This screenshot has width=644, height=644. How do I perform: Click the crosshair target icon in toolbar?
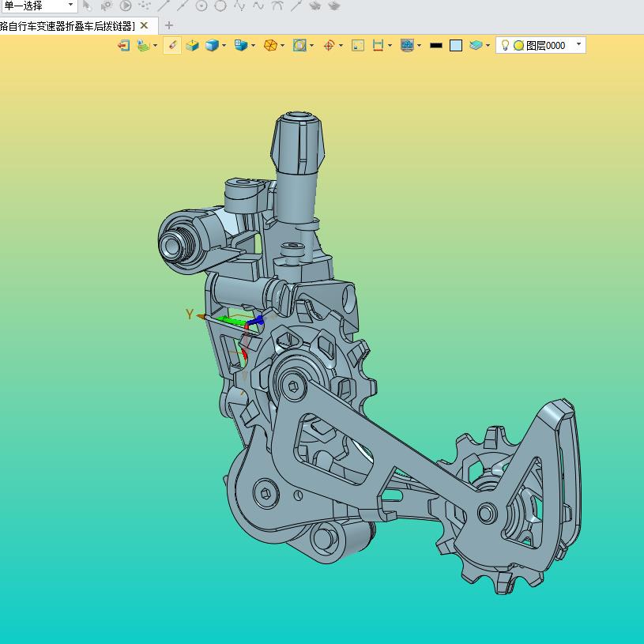330,46
